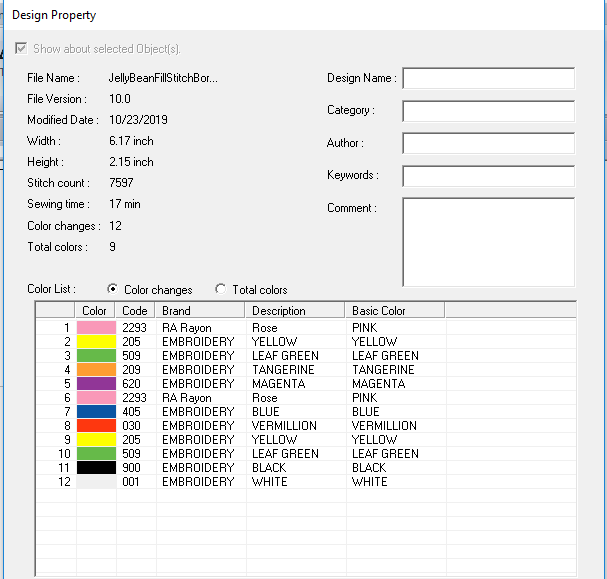Click the Keywords text field
Image resolution: width=607 pixels, height=579 pixels.
coord(488,176)
